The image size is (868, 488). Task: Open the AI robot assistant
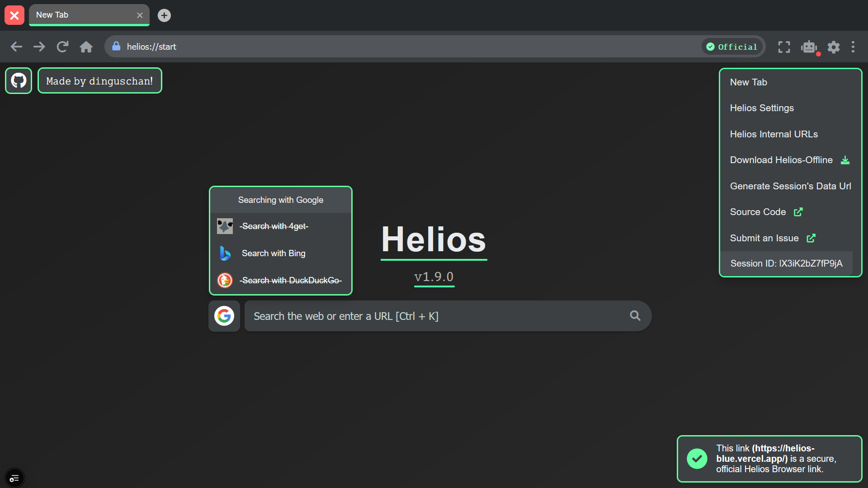(809, 47)
